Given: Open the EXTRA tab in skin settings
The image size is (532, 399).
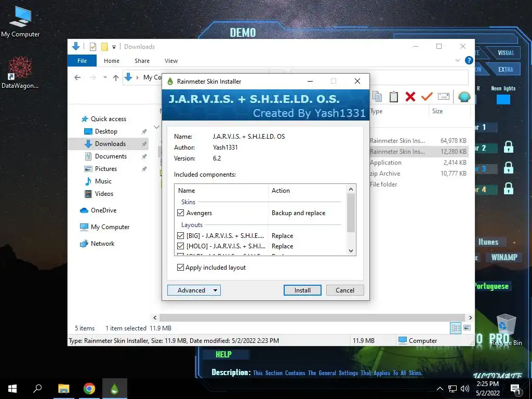Looking at the screenshot, I should (x=506, y=70).
